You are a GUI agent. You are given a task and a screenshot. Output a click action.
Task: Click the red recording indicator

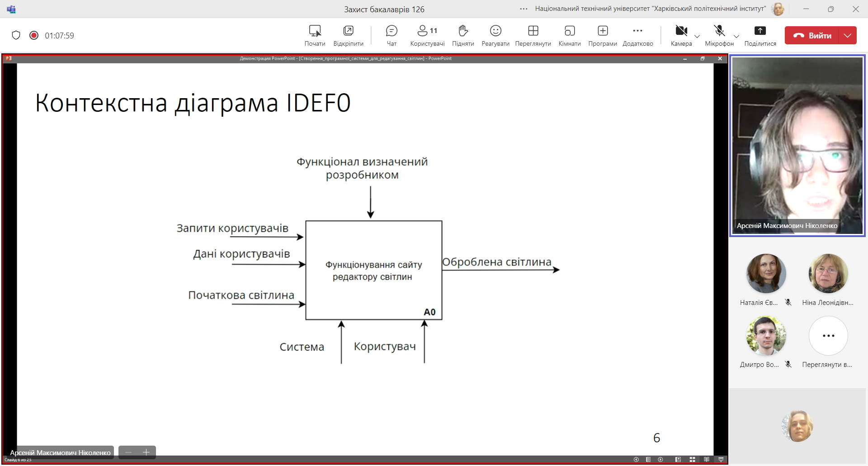click(34, 35)
